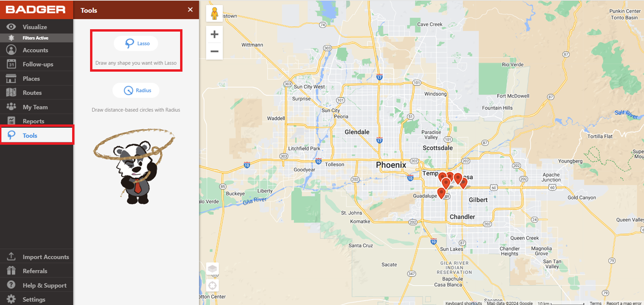
Task: Click the Liberty map label
Action: pos(265,191)
